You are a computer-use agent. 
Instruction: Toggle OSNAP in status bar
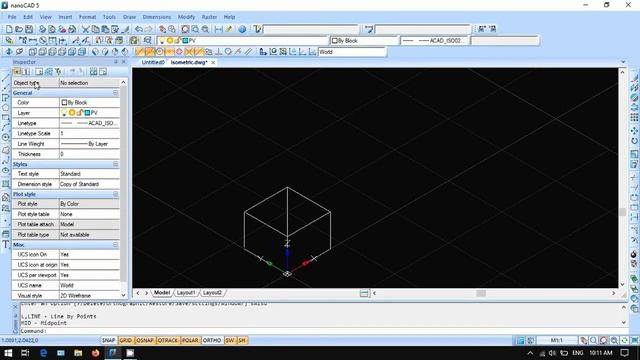tap(144, 340)
